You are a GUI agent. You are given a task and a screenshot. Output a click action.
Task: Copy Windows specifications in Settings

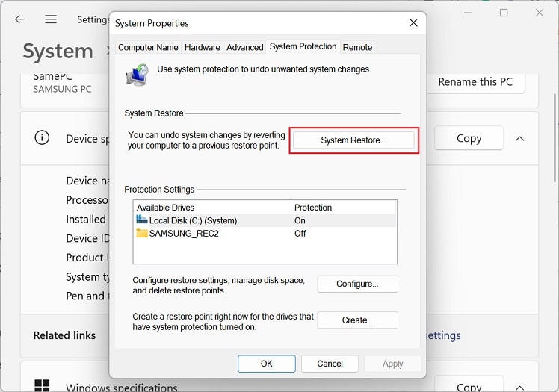(x=469, y=385)
